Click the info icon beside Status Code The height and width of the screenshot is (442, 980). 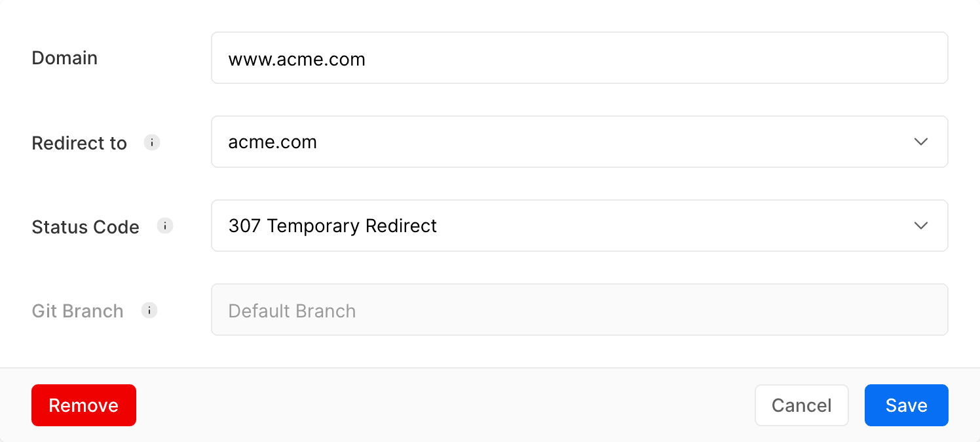tap(166, 226)
